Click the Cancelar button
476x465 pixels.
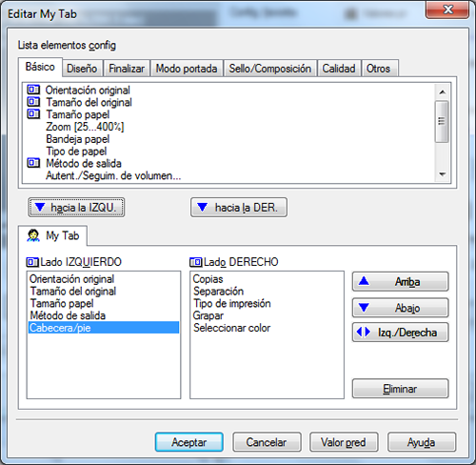(x=267, y=442)
